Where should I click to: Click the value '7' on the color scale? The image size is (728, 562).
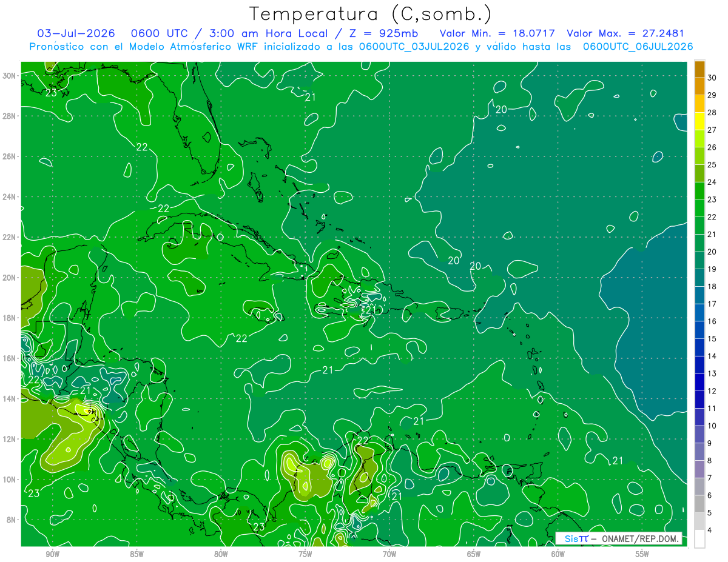point(710,478)
